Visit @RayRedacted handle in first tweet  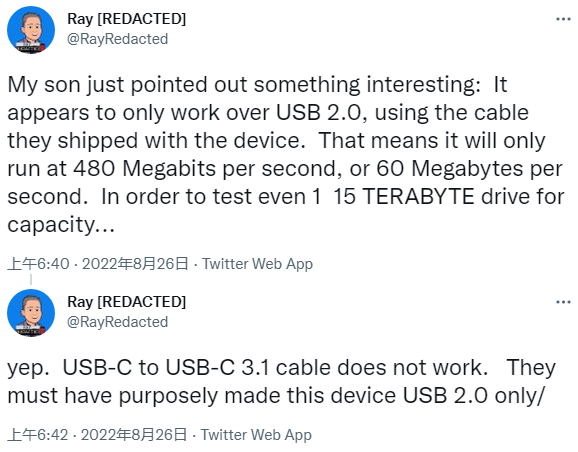pyautogui.click(x=117, y=39)
